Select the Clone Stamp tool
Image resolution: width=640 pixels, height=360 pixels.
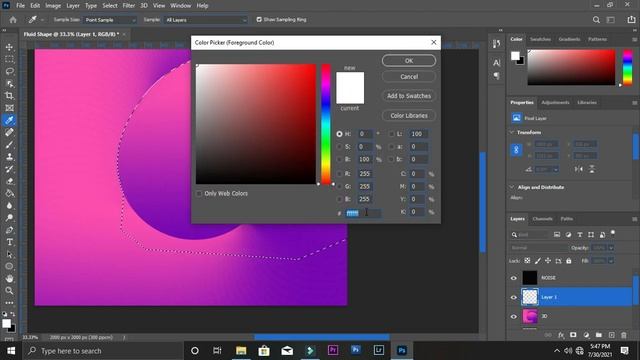tap(9, 157)
